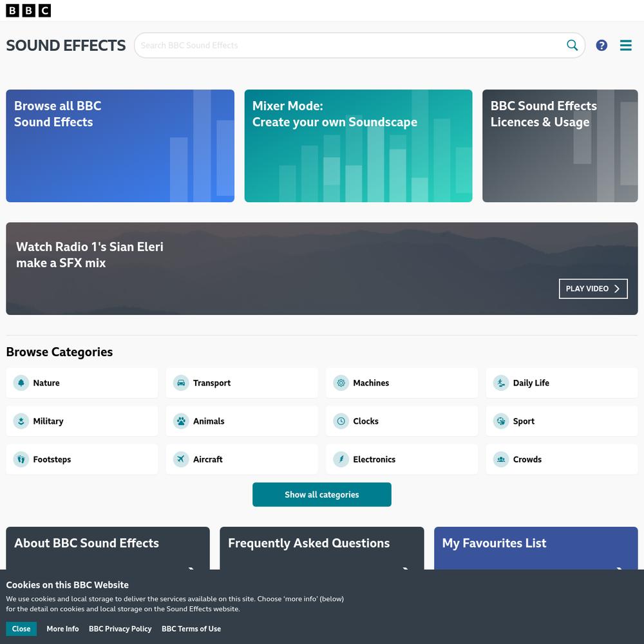This screenshot has height=644, width=644.
Task: Click the Sport ball icon
Action: click(500, 421)
